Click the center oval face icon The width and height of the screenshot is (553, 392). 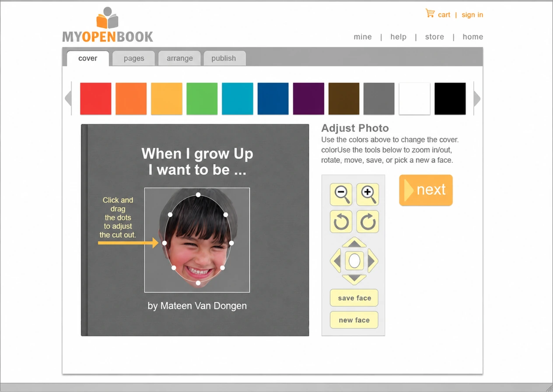pos(354,261)
